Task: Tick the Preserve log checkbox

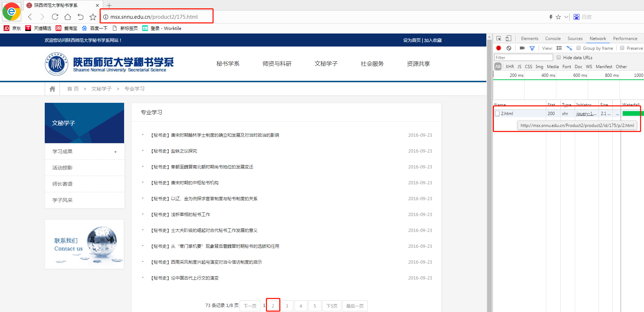Action: click(x=622, y=48)
